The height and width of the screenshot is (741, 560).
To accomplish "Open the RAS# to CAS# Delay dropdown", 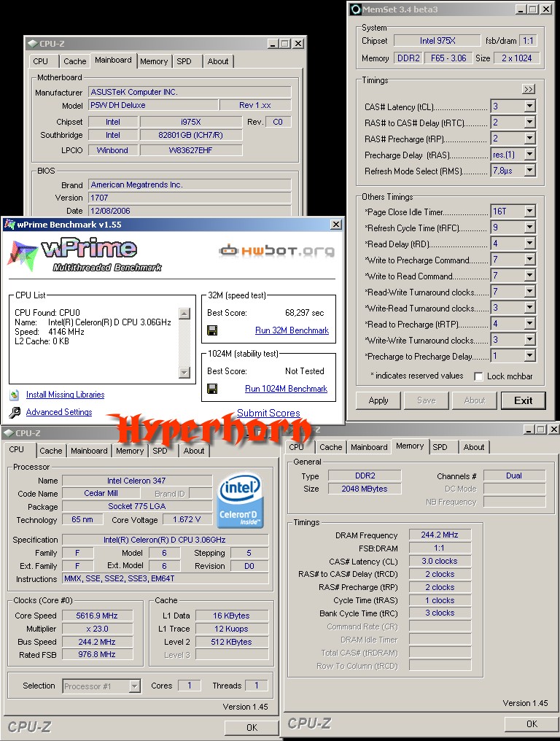I will pos(530,123).
